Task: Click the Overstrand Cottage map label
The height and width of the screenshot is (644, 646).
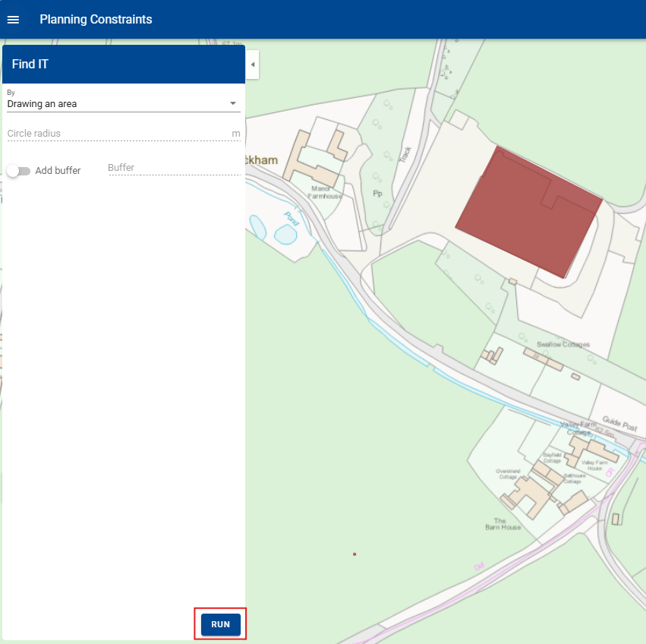Action: 507,473
